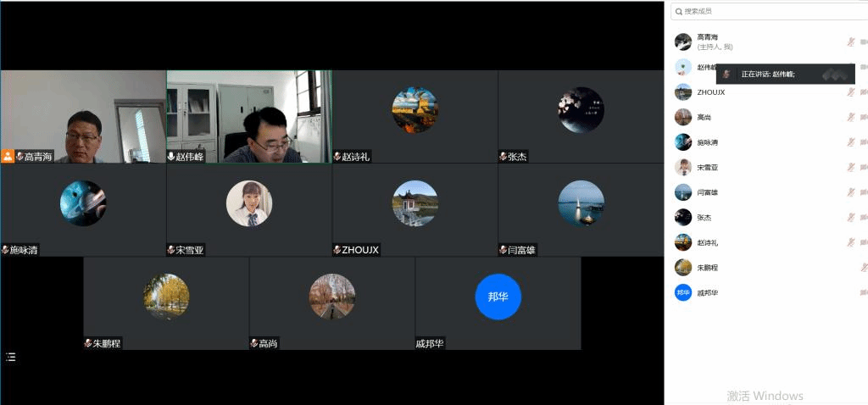The height and width of the screenshot is (405, 868).
Task: Click the active microphone icon on 赵伟峰's video tile
Action: [171, 157]
